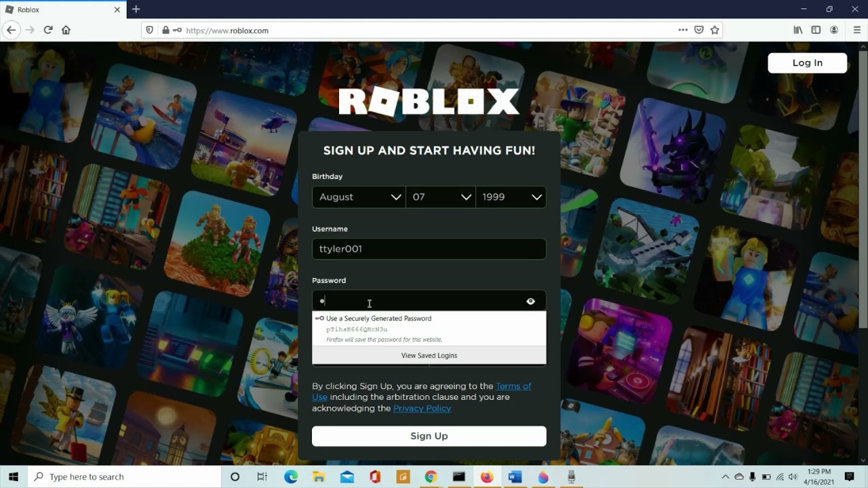
Task: Open the tracking protection shield icon
Action: tap(150, 30)
